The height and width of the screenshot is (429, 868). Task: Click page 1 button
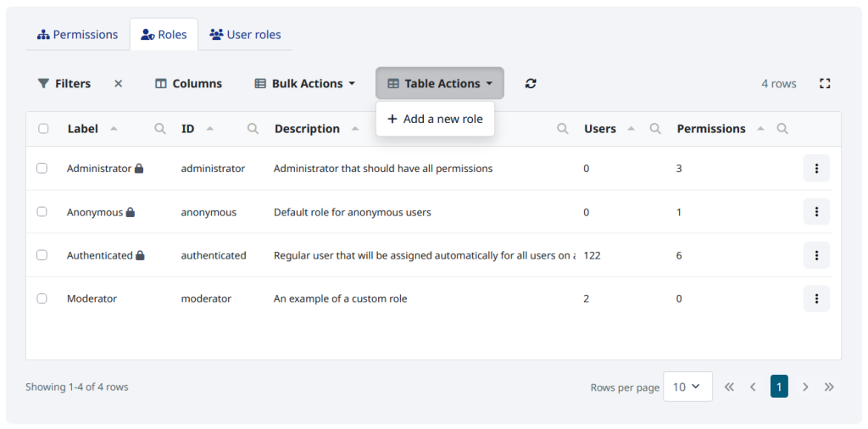779,387
